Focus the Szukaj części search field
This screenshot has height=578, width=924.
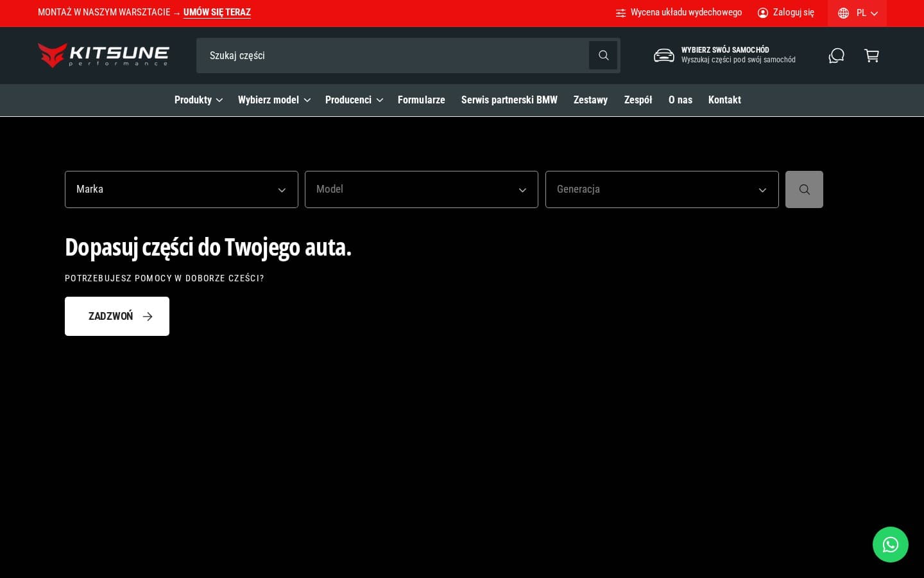coord(391,55)
